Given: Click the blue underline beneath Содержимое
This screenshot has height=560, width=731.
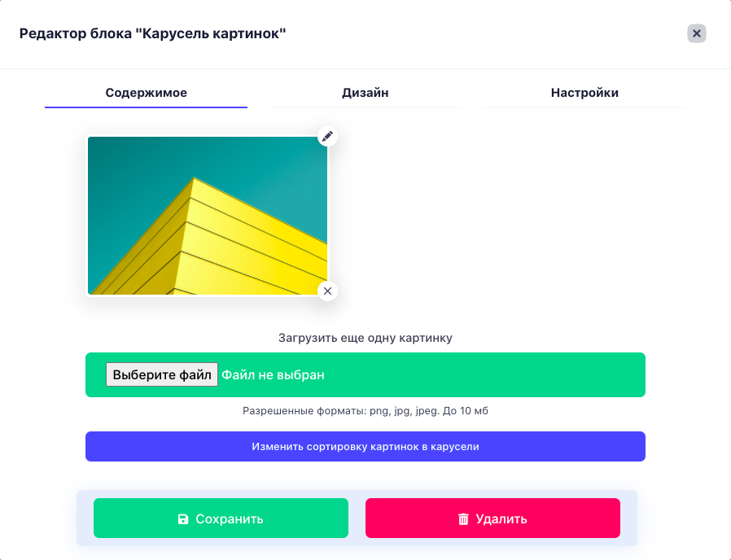Looking at the screenshot, I should [x=146, y=107].
